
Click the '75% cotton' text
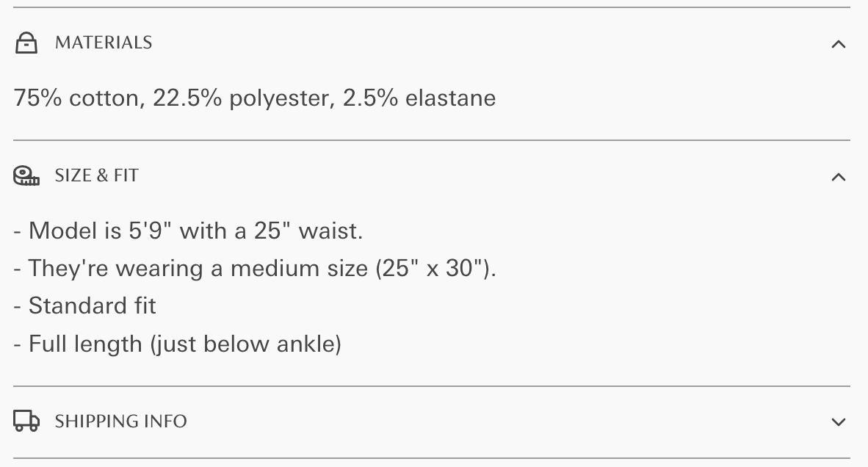point(79,98)
